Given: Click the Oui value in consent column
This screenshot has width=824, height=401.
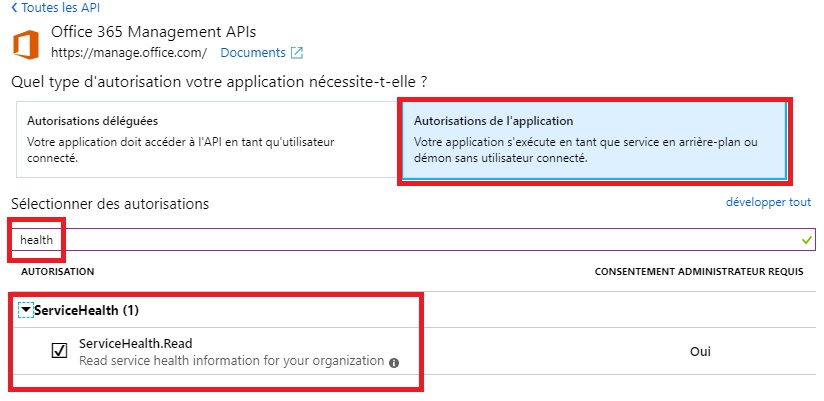Looking at the screenshot, I should (700, 352).
